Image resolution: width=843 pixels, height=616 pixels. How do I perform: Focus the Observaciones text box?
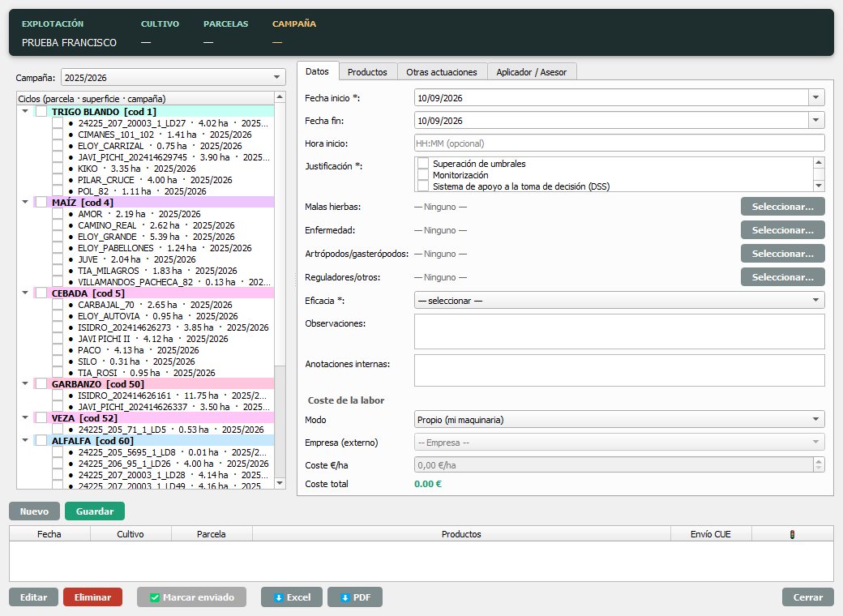pos(619,332)
